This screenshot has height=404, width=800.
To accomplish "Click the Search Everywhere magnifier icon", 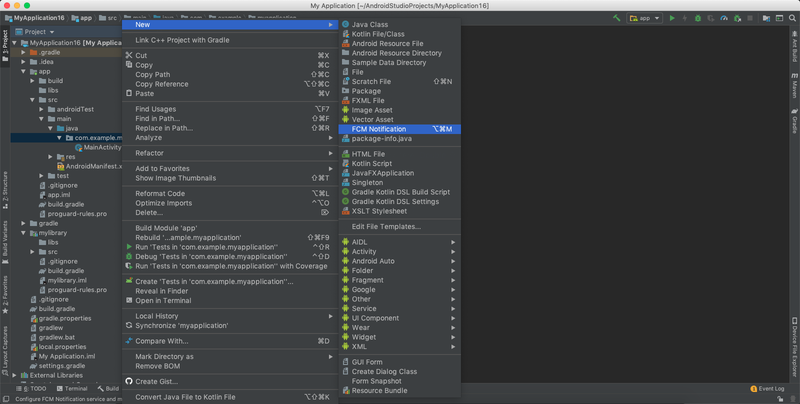I will pyautogui.click(x=792, y=18).
